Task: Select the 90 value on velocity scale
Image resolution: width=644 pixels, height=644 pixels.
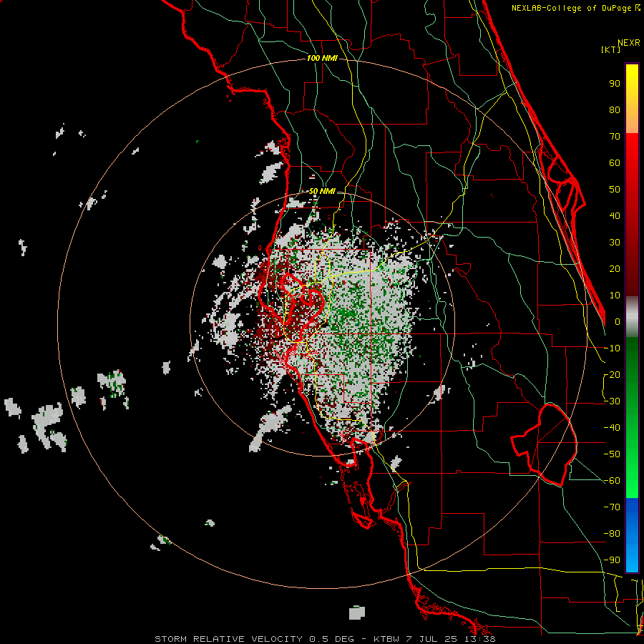Action: pos(615,84)
